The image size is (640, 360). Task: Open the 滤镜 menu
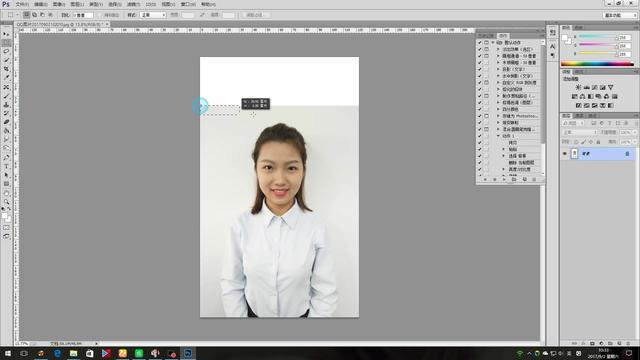point(133,4)
